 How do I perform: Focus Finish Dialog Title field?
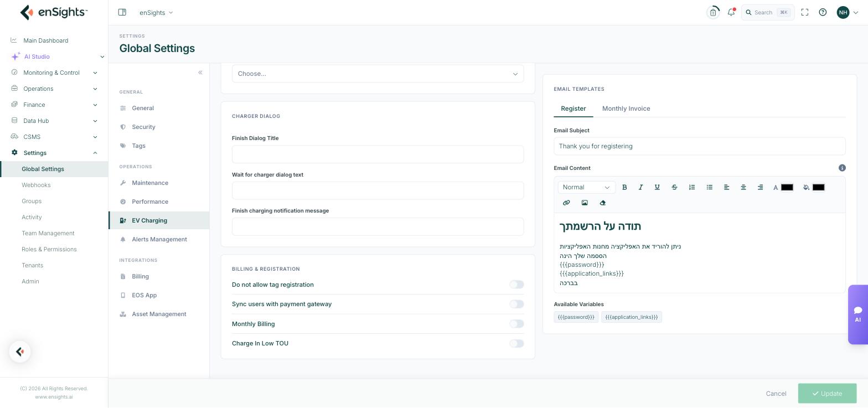coord(378,154)
